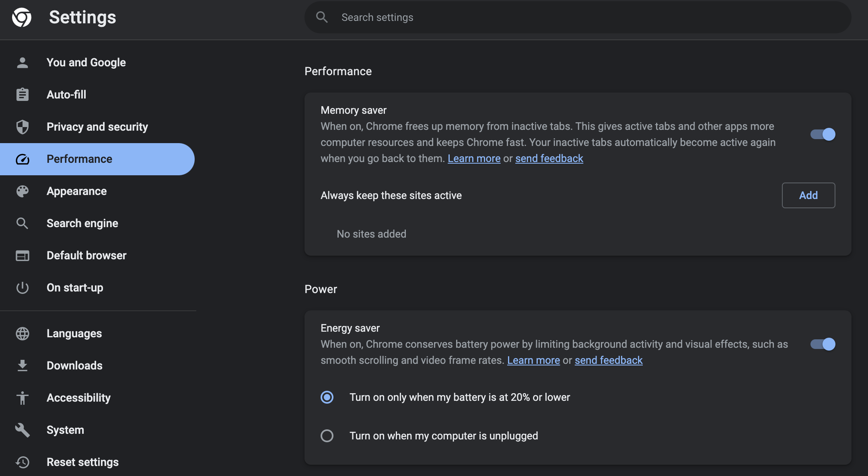Click the wrench System icon

click(x=23, y=430)
